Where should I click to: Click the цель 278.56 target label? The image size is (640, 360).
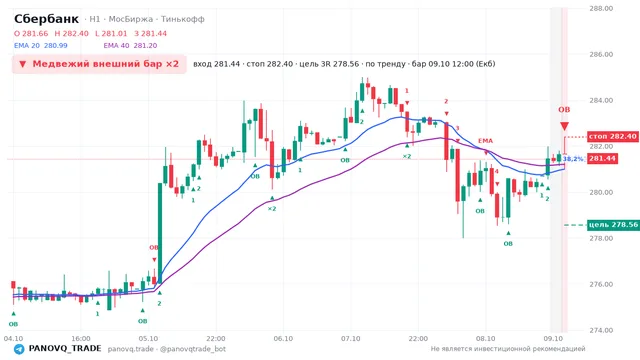pyautogui.click(x=613, y=224)
